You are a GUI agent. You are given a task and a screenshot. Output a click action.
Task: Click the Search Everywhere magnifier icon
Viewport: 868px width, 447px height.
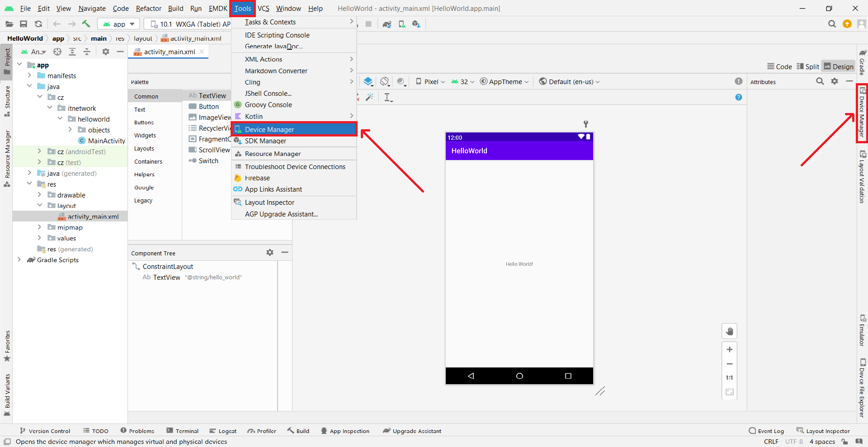pyautogui.click(x=832, y=24)
